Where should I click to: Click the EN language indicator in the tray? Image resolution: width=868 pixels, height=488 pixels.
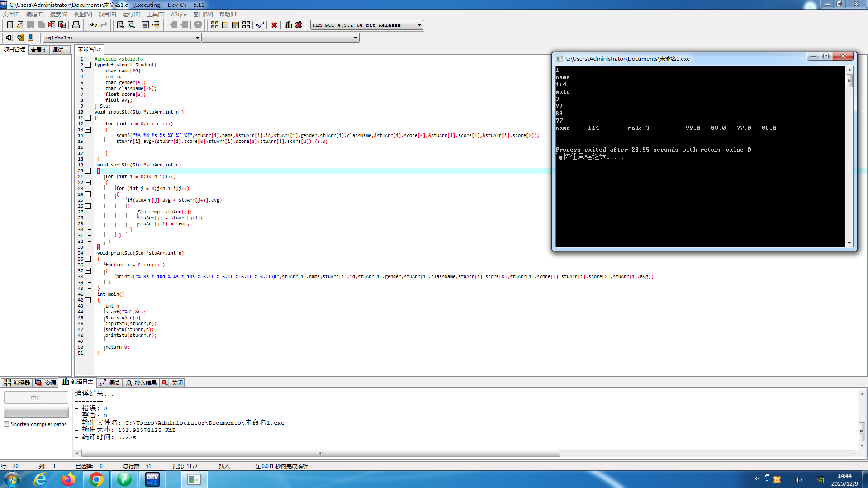pyautogui.click(x=757, y=479)
